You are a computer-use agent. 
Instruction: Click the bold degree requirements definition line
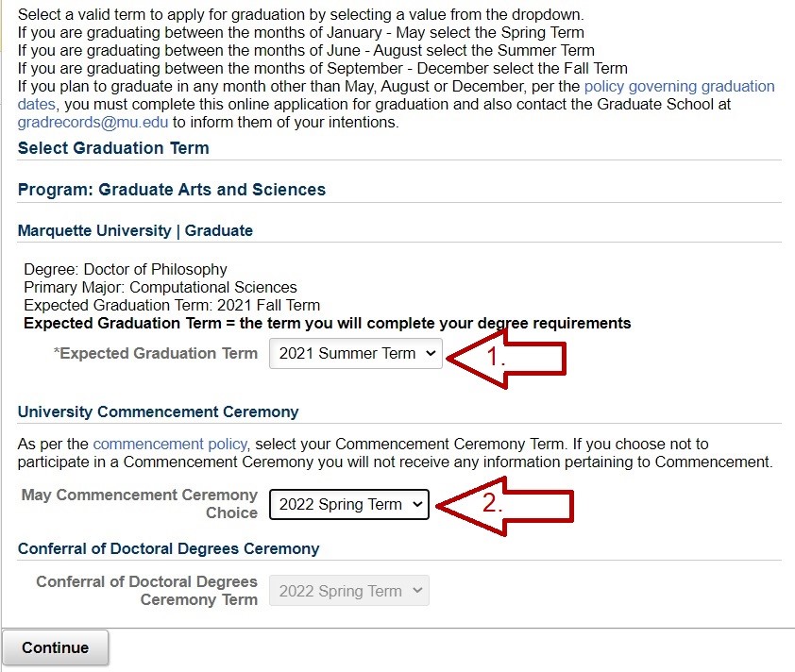[327, 324]
